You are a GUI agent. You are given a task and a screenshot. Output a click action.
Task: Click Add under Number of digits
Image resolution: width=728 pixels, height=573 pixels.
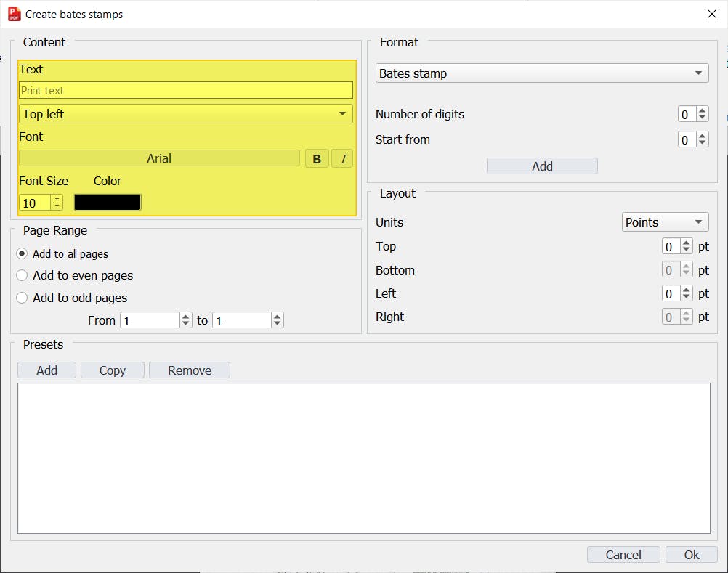coord(541,166)
